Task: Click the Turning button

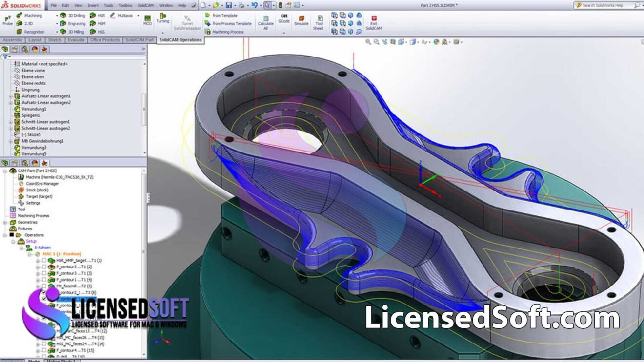Action: point(162,19)
